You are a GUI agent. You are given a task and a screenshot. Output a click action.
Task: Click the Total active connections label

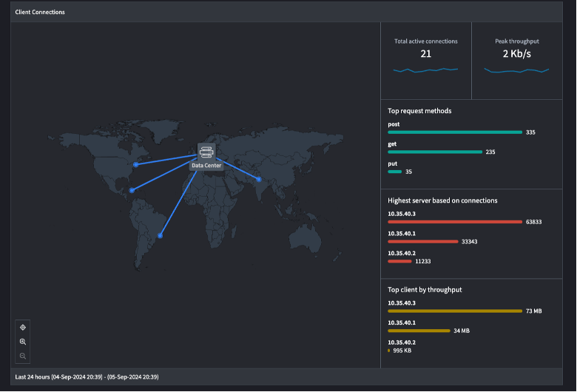click(426, 41)
